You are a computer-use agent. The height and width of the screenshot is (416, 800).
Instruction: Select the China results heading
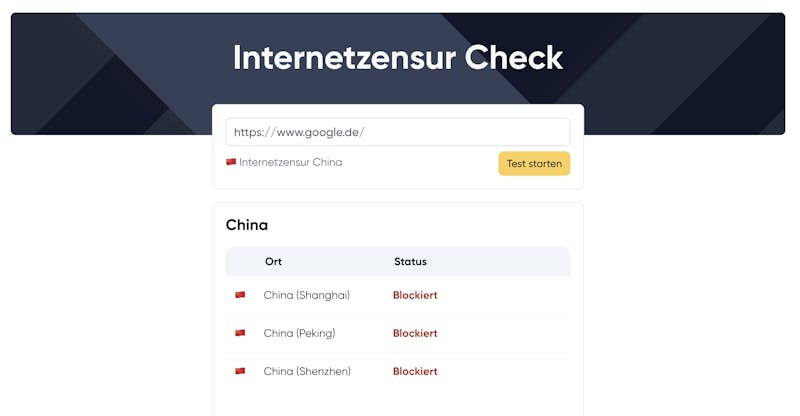coord(247,225)
